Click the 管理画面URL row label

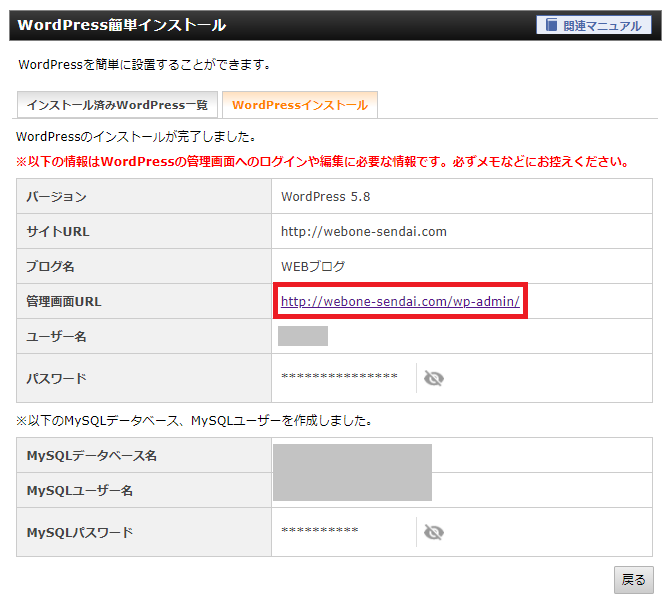64,301
